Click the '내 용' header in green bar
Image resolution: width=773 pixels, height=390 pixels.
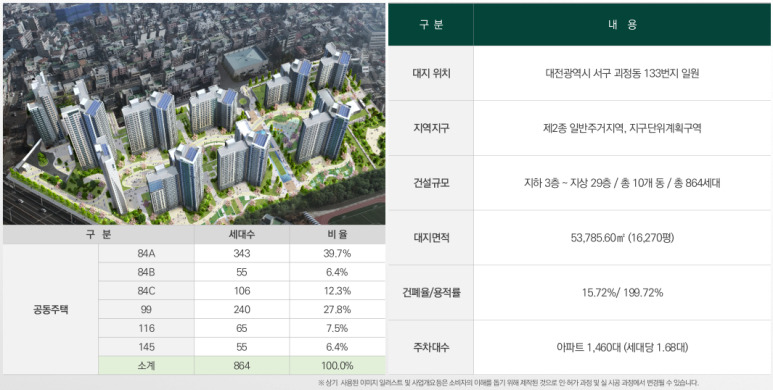[623, 25]
